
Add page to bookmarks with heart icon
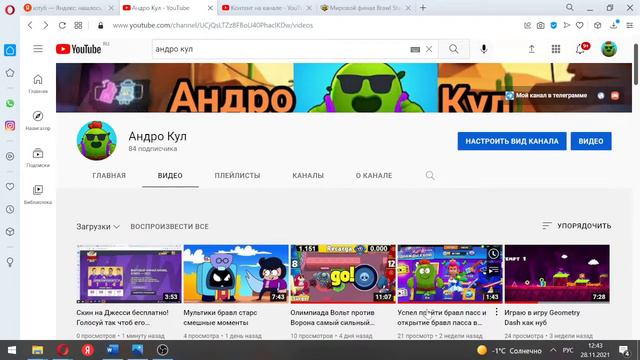[x=580, y=25]
